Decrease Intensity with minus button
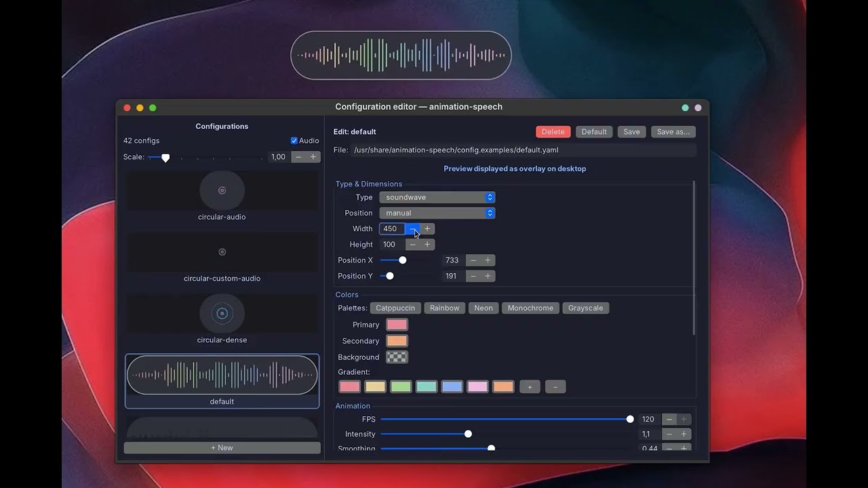 pyautogui.click(x=669, y=434)
